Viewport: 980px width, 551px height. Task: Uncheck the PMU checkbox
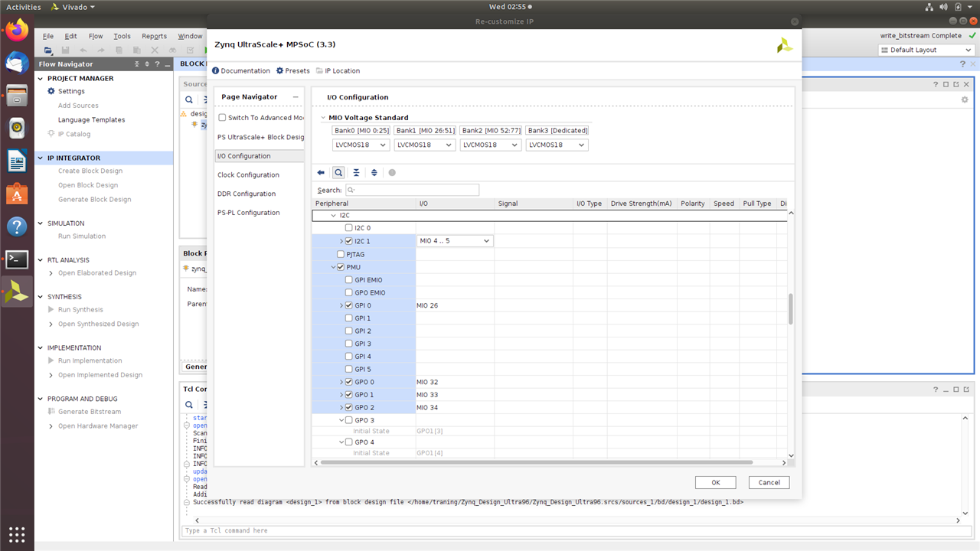point(341,267)
